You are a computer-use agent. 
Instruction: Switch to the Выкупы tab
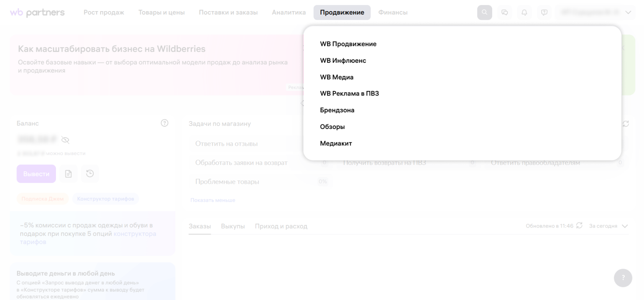click(233, 226)
